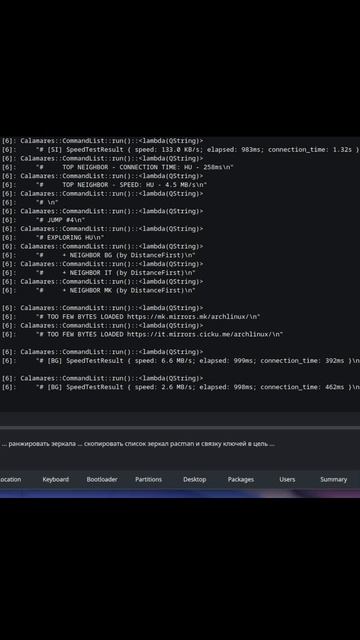Click the installation progress bar
Viewport: 360px width, 640px height.
point(180,427)
